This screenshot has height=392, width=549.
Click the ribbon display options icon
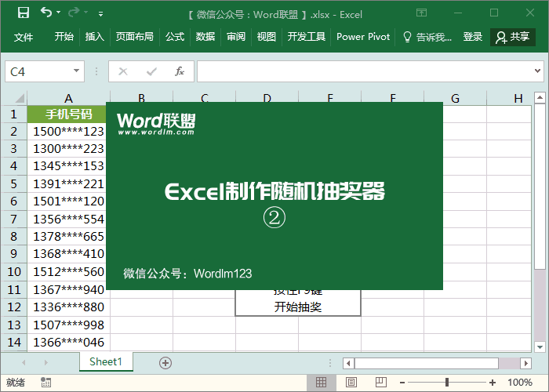pos(422,13)
